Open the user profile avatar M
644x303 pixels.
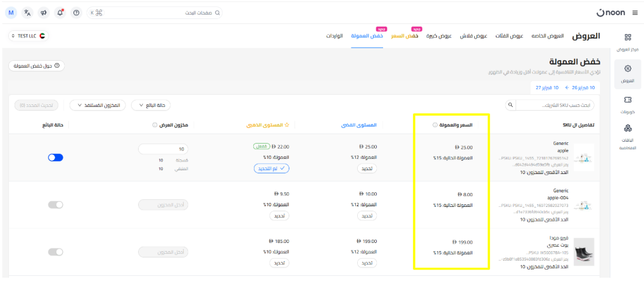point(11,13)
